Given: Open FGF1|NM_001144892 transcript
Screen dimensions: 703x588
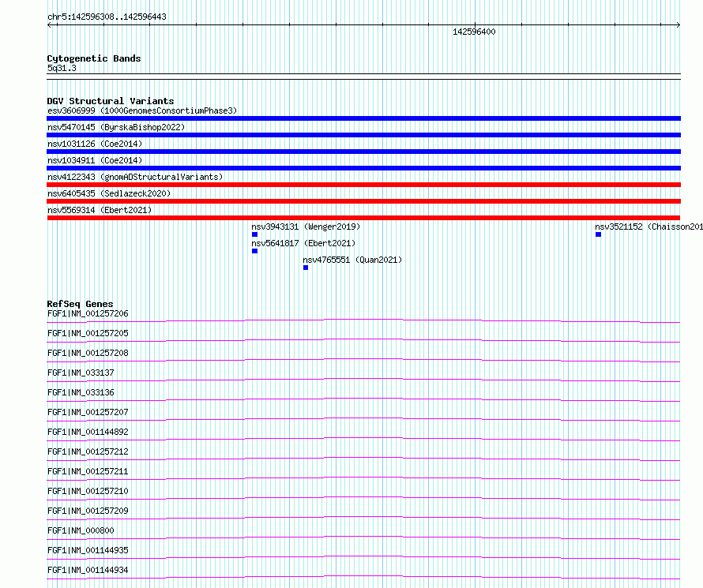Looking at the screenshot, I should click(88, 432).
